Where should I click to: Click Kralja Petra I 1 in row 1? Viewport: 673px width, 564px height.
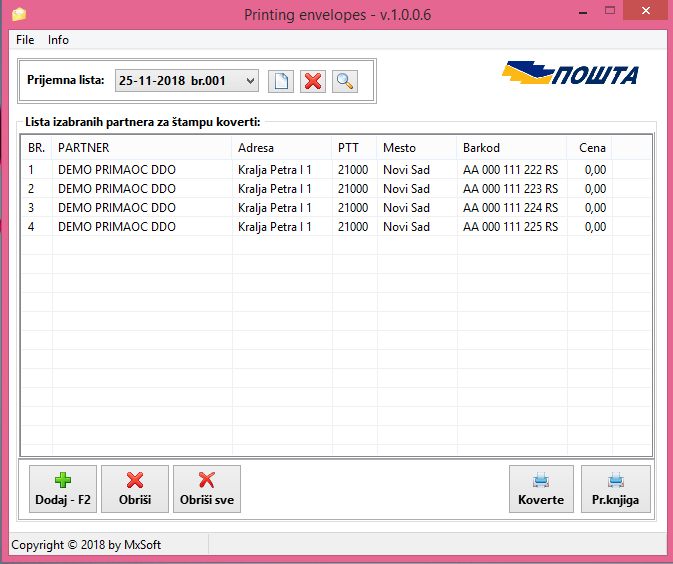click(x=275, y=170)
